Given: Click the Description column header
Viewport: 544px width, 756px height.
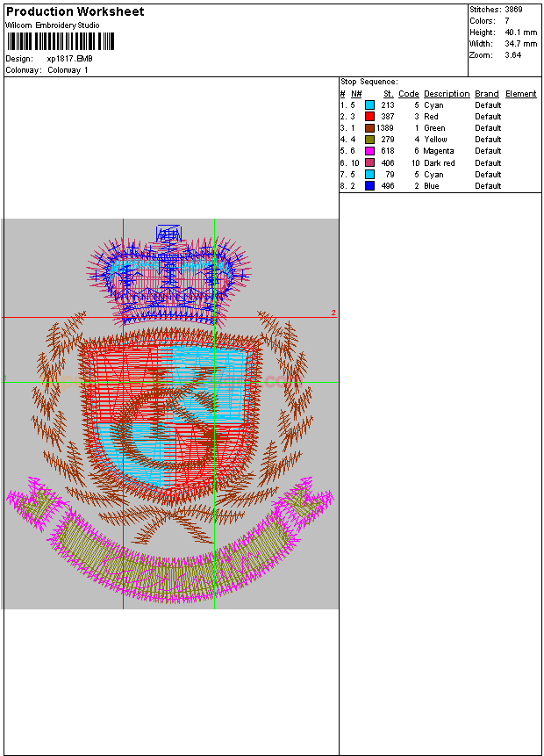Looking at the screenshot, I should click(447, 94).
